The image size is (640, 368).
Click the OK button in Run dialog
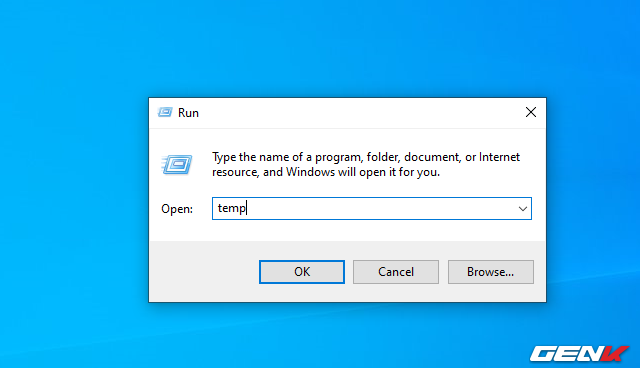pyautogui.click(x=302, y=272)
